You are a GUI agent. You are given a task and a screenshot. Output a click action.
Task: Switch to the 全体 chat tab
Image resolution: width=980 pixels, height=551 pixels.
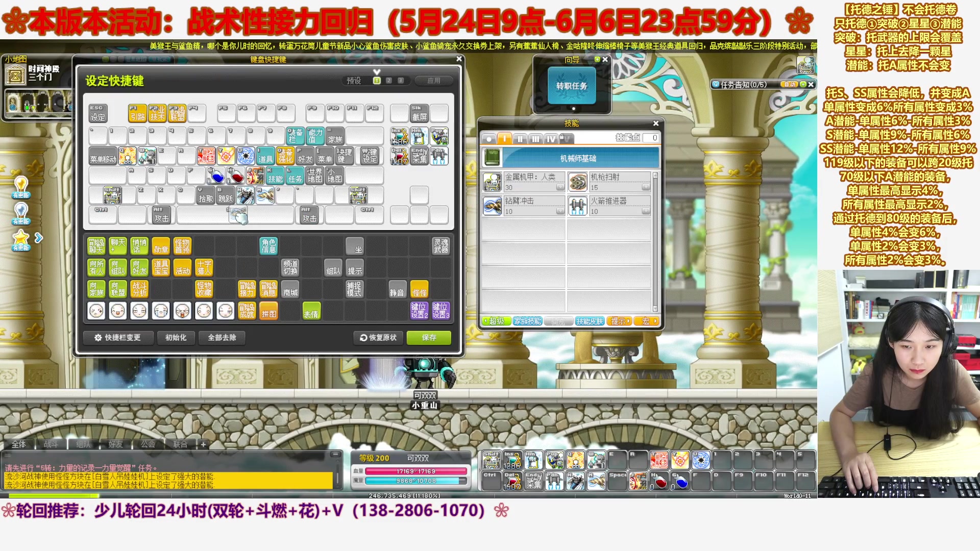pos(19,444)
